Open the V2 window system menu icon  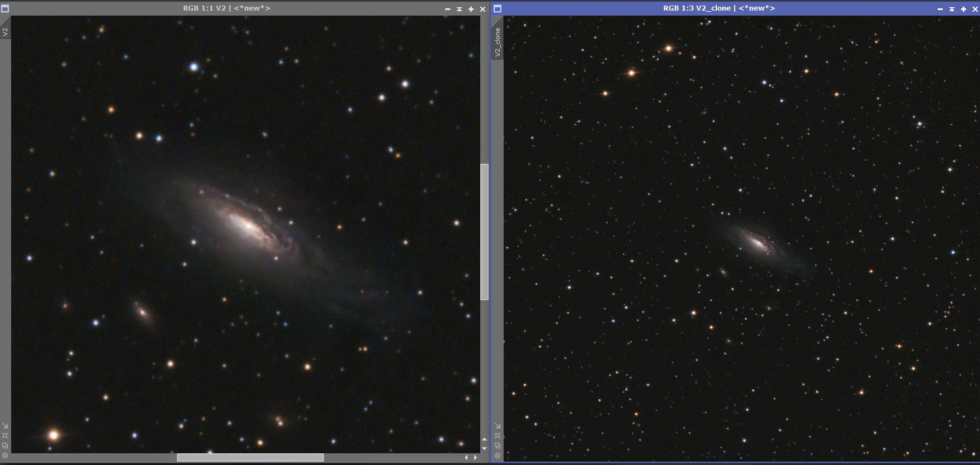tap(5, 8)
